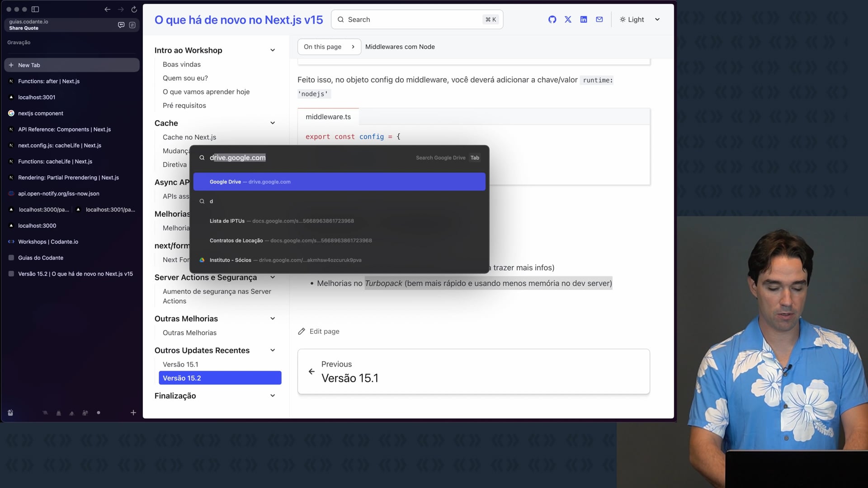The height and width of the screenshot is (488, 868).
Task: Reload the page with refresh icon
Action: 134,9
